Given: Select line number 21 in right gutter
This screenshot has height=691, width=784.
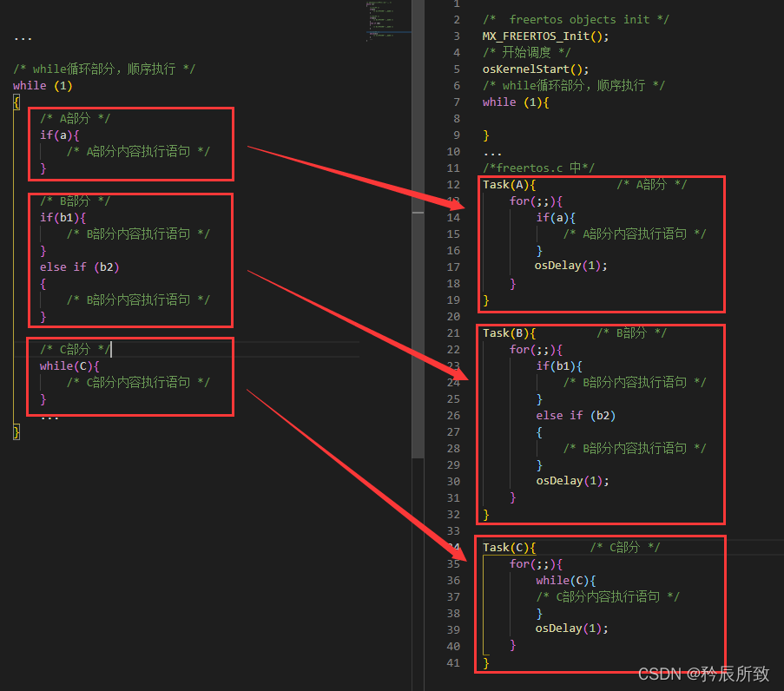Looking at the screenshot, I should [x=453, y=333].
